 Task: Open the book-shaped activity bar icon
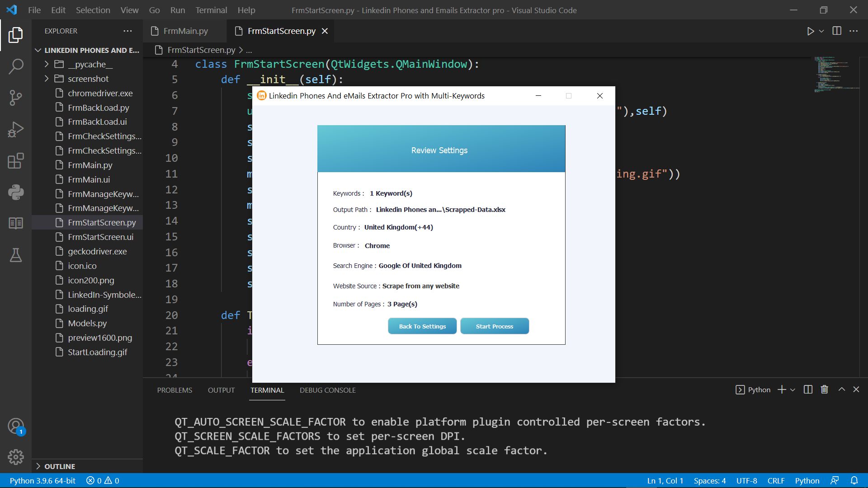click(x=16, y=223)
